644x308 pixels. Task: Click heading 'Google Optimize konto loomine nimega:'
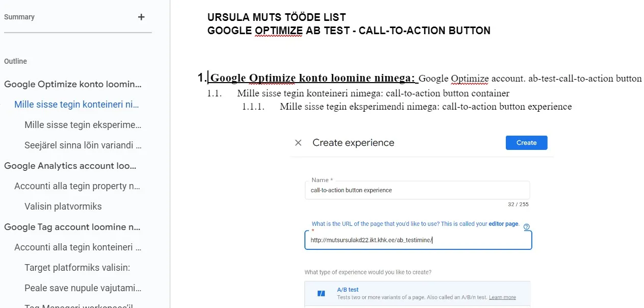[313, 78]
